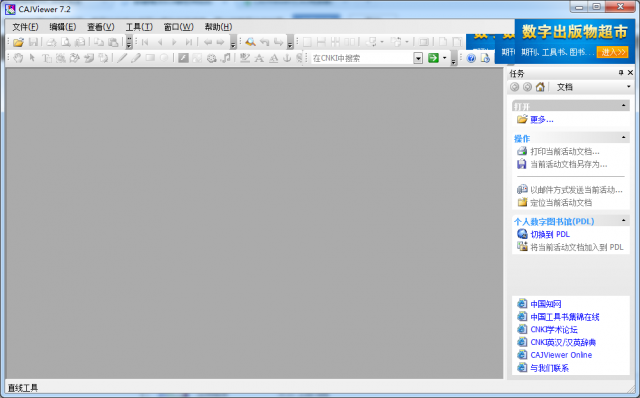Collapse the 打开 section in task panel
The width and height of the screenshot is (640, 398).
click(624, 105)
